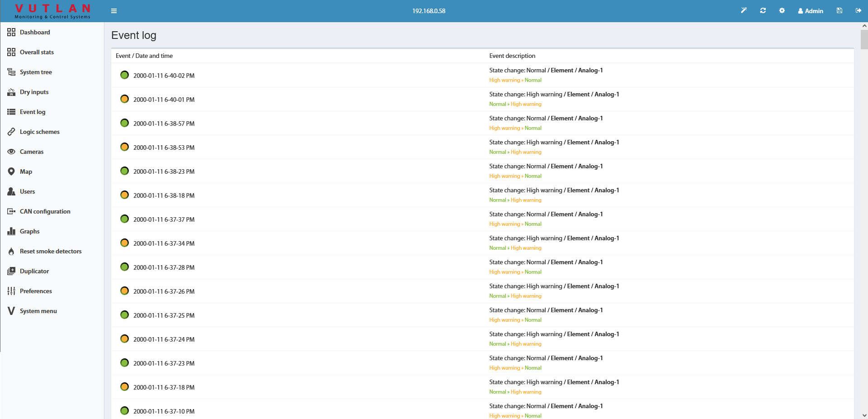Click the System tree icon
This screenshot has height=419, width=868.
[x=11, y=72]
